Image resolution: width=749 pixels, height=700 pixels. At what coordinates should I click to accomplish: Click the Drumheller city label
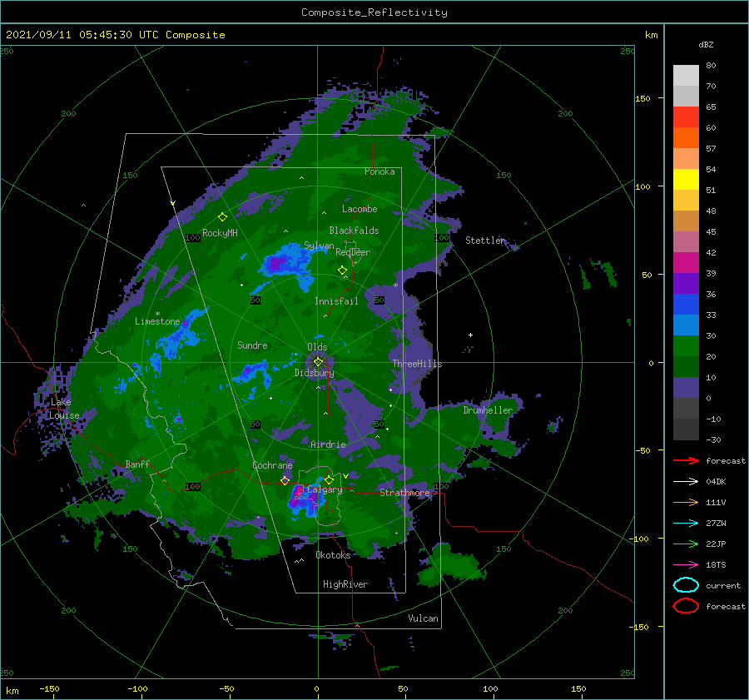(488, 410)
